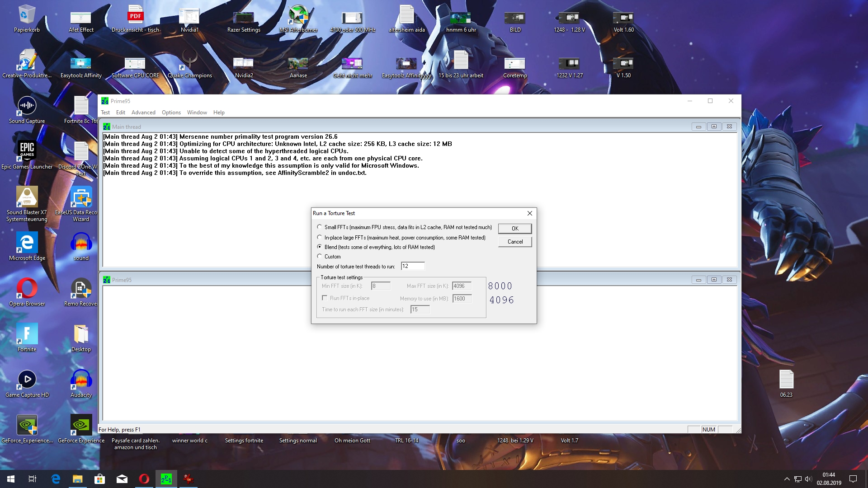This screenshot has height=488, width=868.
Task: Click the number of torture threads field
Action: [x=412, y=266]
